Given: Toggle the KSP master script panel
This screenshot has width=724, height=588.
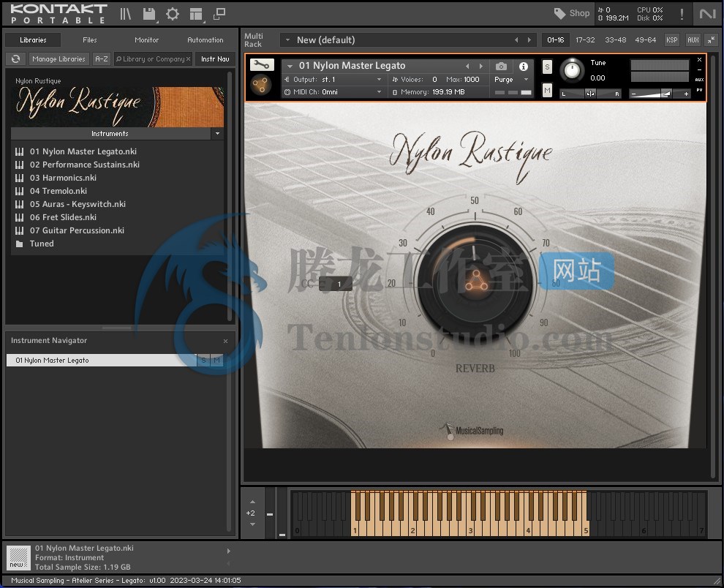Looking at the screenshot, I should [671, 39].
